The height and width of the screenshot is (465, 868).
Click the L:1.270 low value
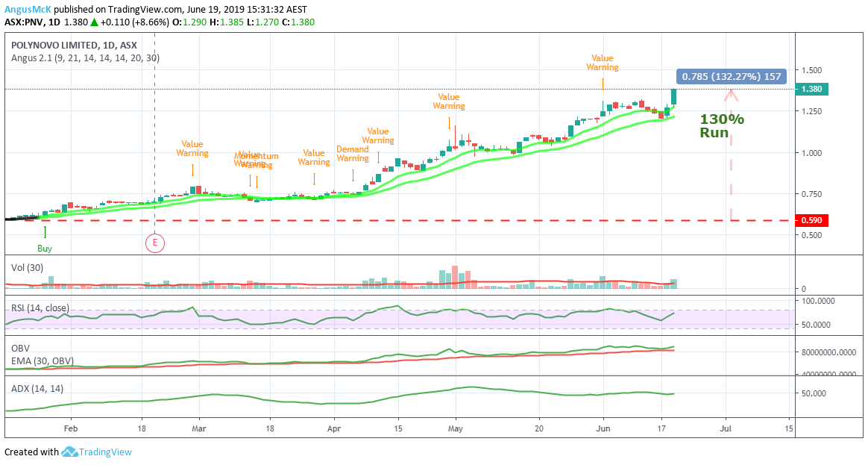pyautogui.click(x=262, y=22)
